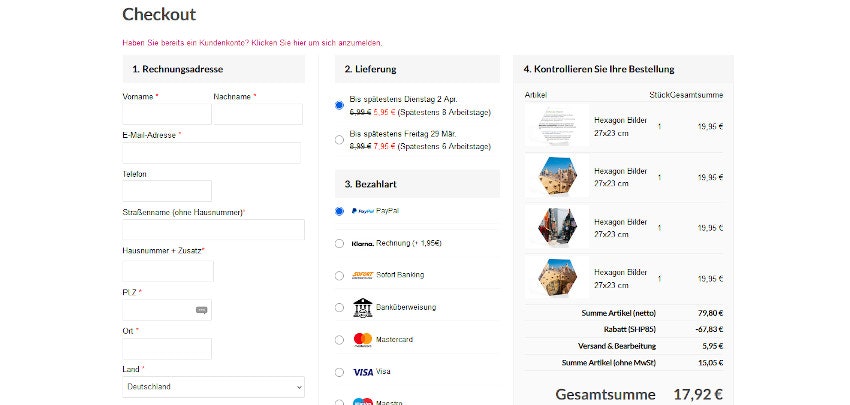Focus the E-Mail-Adresse input field
This screenshot has width=850, height=405.
pos(211,153)
